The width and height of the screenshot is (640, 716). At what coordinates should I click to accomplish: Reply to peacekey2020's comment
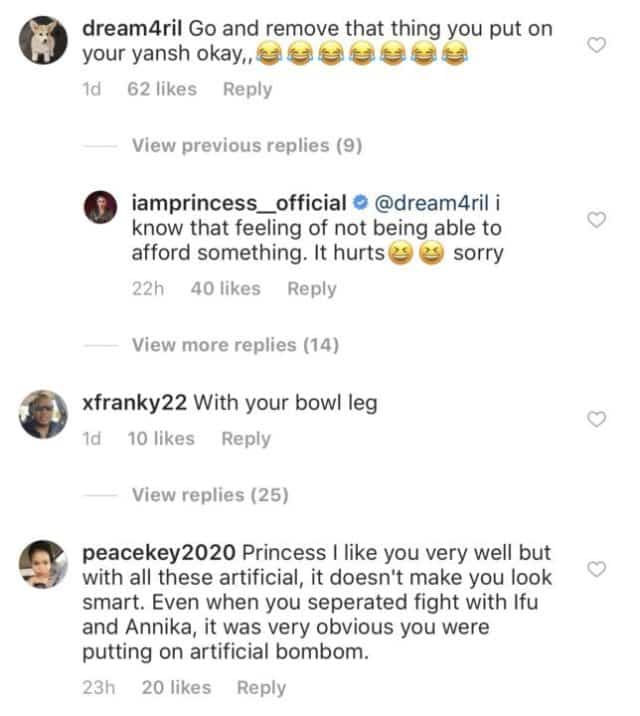[x=261, y=687]
